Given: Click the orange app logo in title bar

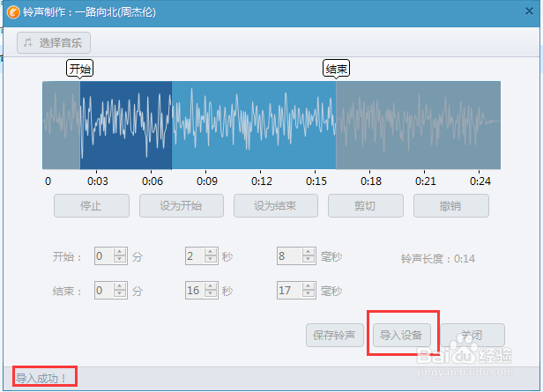Looking at the screenshot, I should (x=13, y=12).
